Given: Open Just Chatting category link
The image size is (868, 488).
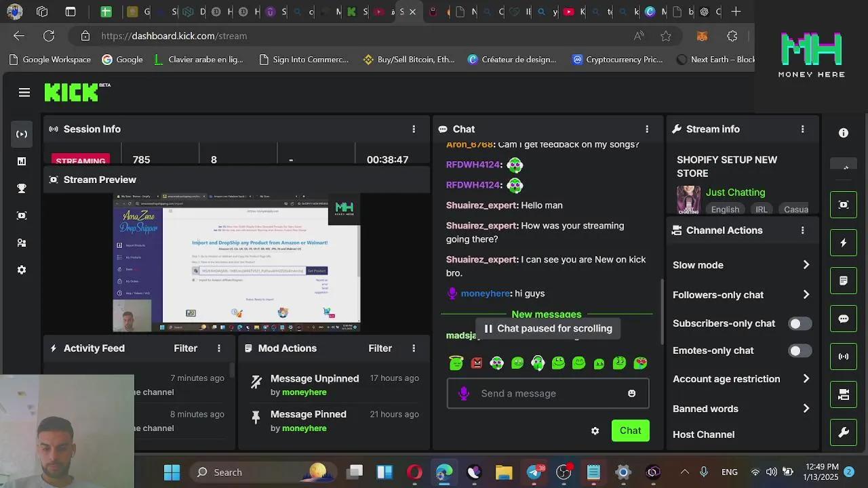Looking at the screenshot, I should 735,192.
